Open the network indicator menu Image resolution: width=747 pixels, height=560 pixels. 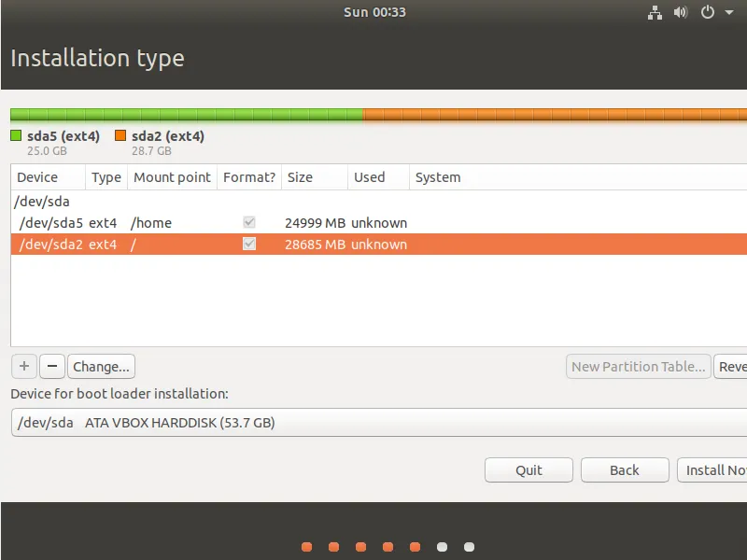coord(655,12)
